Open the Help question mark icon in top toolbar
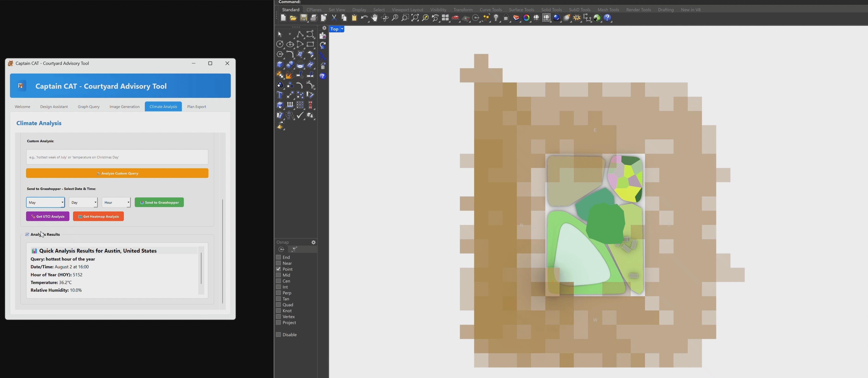This screenshot has width=868, height=378. 608,18
